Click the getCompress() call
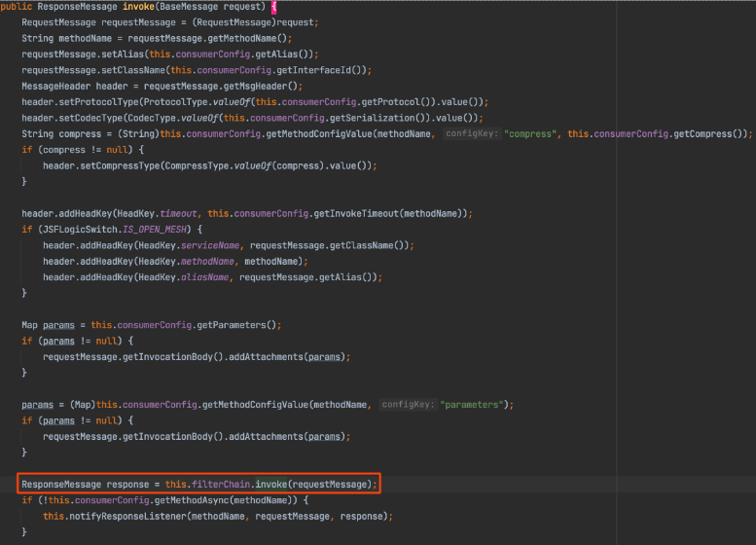Image resolution: width=756 pixels, height=545 pixels. [x=707, y=133]
